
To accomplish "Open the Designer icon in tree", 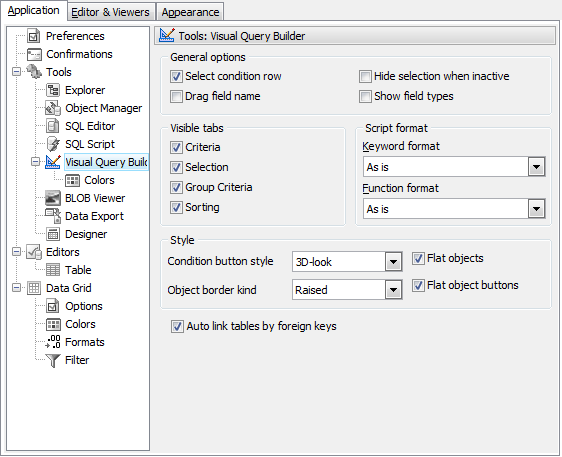I will point(53,234).
